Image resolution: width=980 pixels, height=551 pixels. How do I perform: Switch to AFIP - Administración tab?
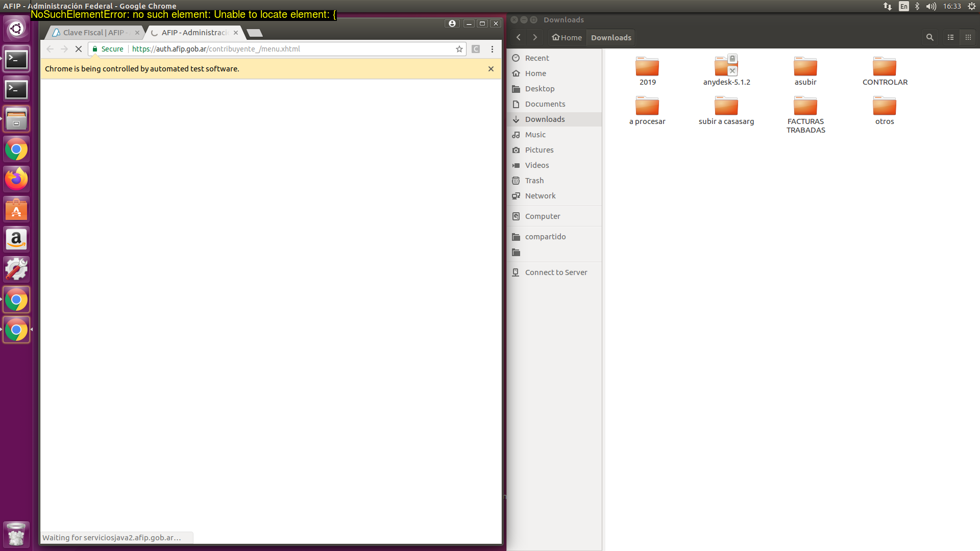[194, 33]
